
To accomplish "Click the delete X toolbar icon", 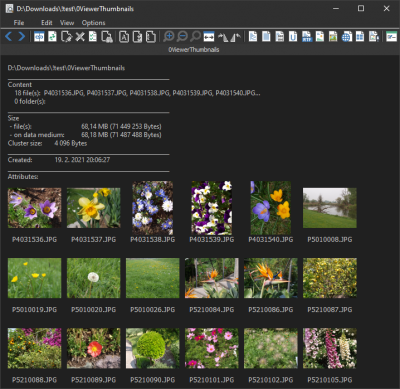I will pyautogui.click(x=80, y=36).
